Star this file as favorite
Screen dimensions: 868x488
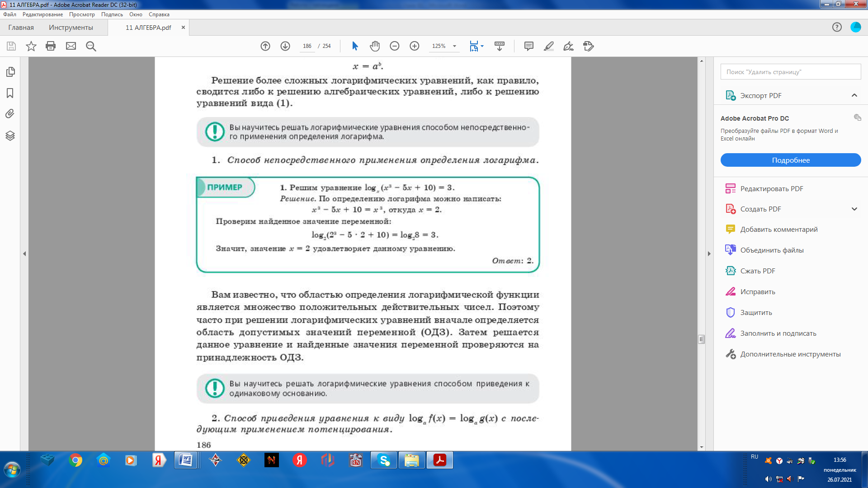tap(31, 46)
